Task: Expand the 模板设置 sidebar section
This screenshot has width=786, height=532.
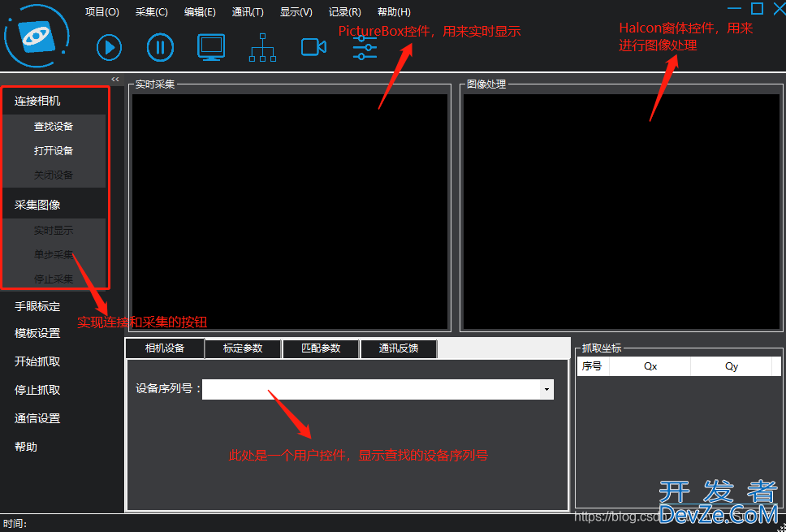Action: pos(37,333)
